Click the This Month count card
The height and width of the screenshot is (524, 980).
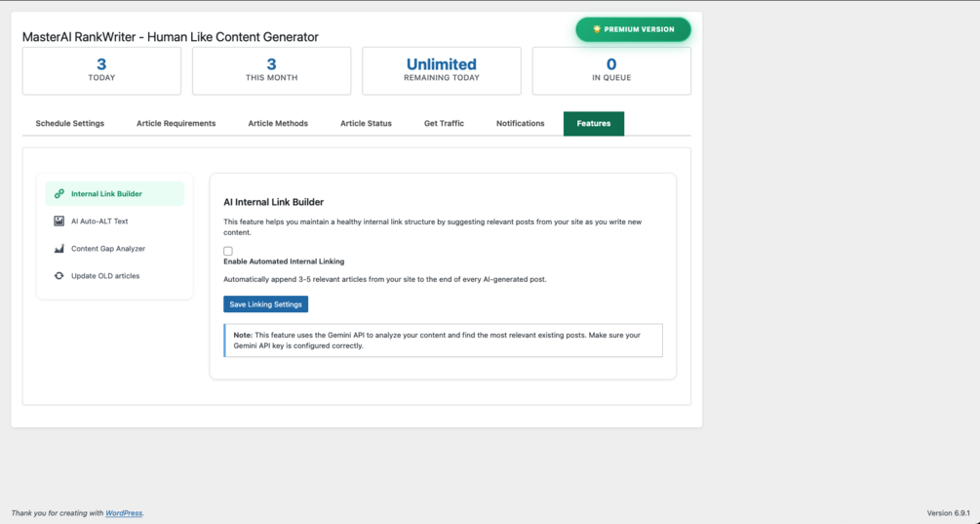(271, 71)
